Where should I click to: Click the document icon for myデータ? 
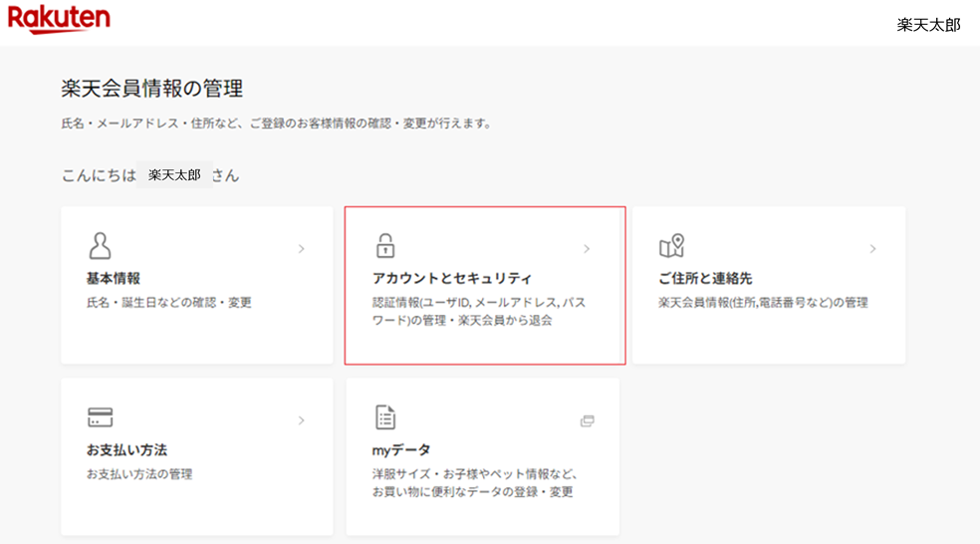point(385,417)
